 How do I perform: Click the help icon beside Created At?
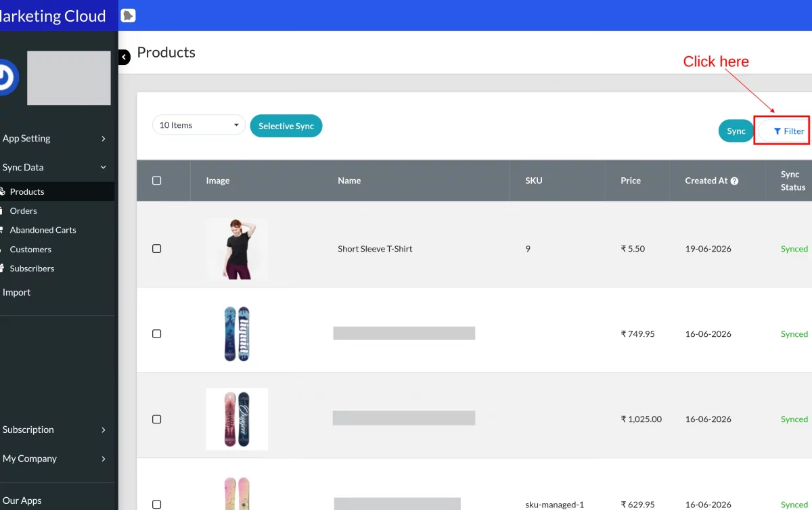(x=734, y=181)
